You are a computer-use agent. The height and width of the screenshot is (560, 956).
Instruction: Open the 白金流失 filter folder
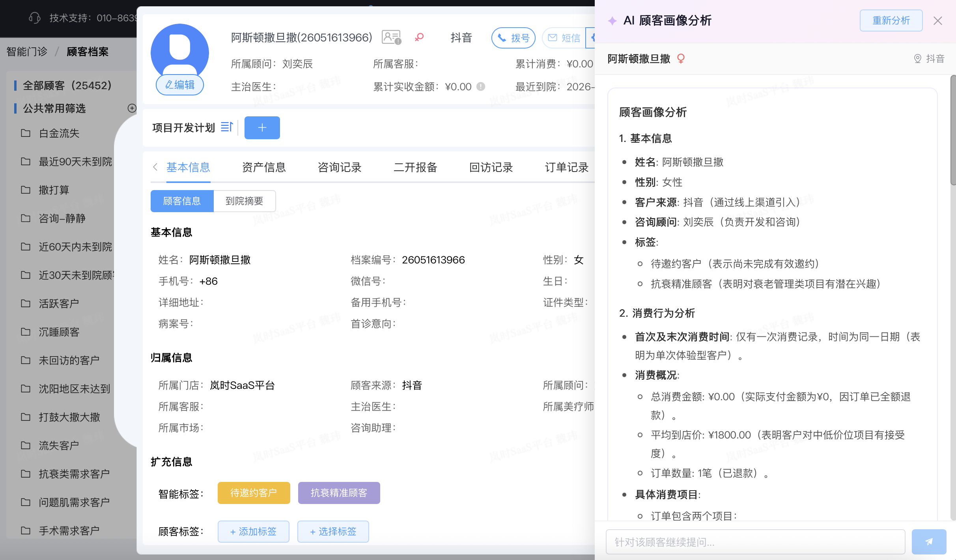click(59, 133)
